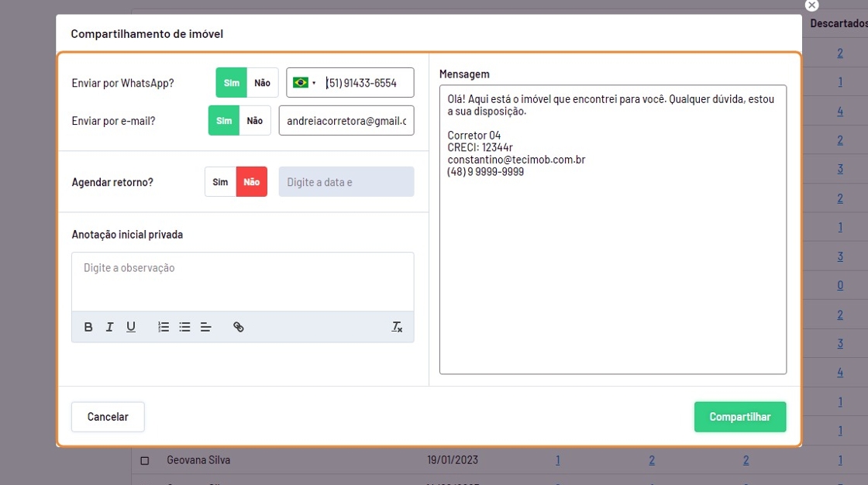
Task: Insert a bulleted list in annotation
Action: pyautogui.click(x=184, y=327)
